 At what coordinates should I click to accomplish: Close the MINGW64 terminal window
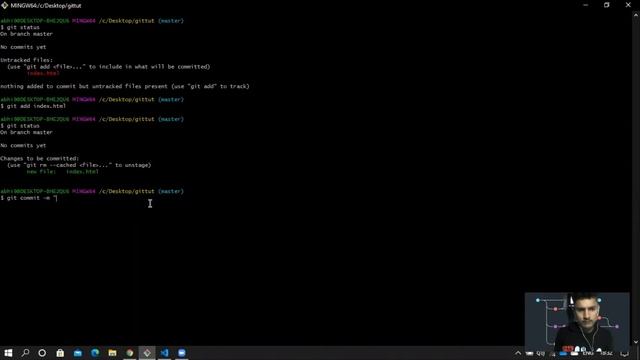point(628,5)
